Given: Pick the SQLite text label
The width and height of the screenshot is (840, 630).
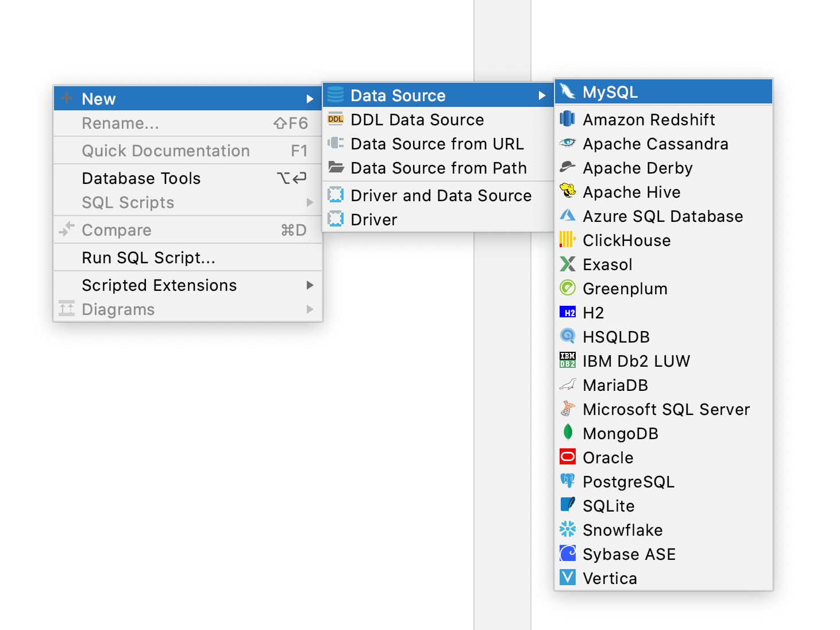Looking at the screenshot, I should [608, 506].
